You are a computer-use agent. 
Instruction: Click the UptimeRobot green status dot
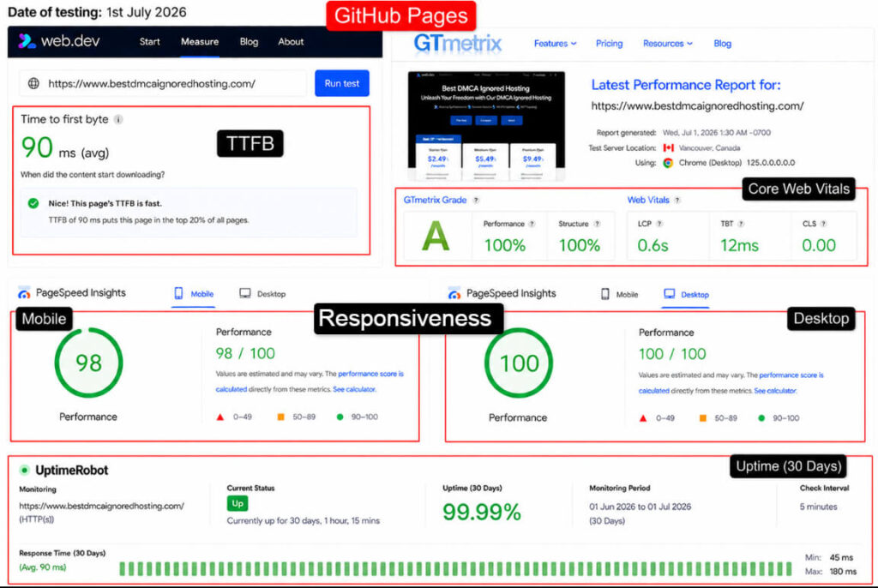pyautogui.click(x=24, y=470)
